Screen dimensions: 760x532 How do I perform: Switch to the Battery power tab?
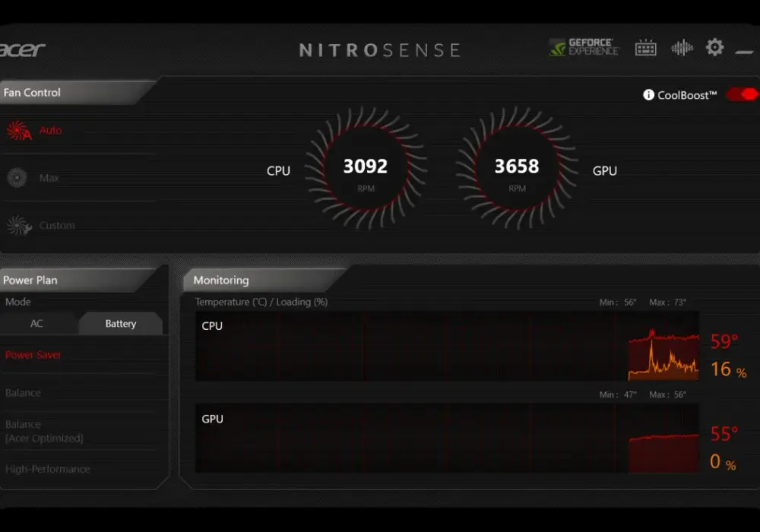(x=121, y=324)
